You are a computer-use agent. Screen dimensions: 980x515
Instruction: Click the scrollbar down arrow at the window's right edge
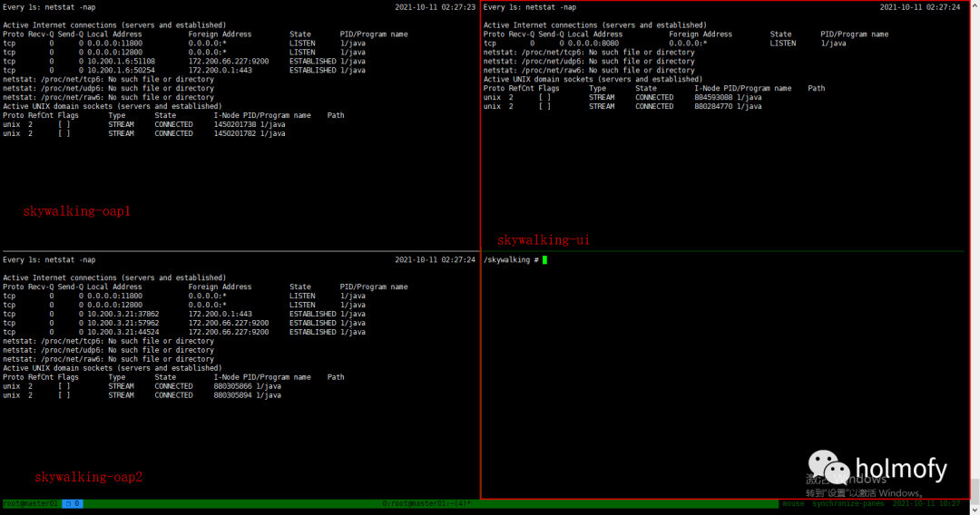tap(975, 510)
